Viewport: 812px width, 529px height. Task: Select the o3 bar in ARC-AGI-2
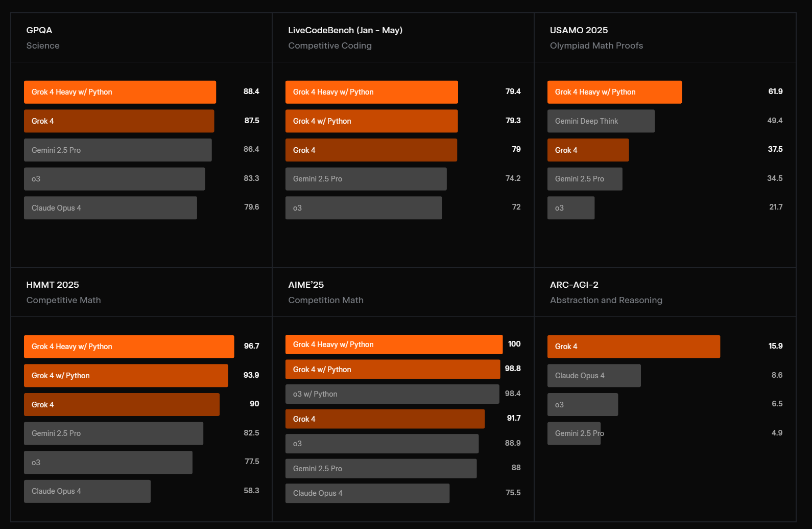point(583,405)
